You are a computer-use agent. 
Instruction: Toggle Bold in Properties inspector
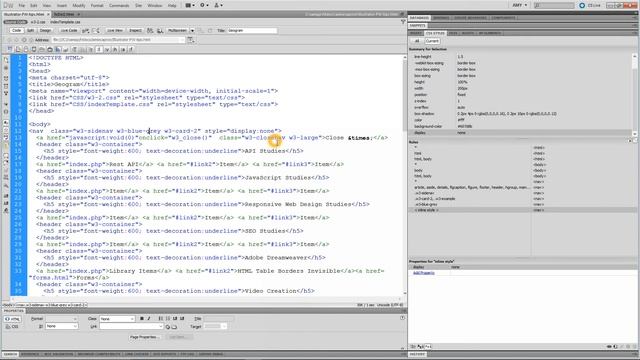click(x=142, y=319)
